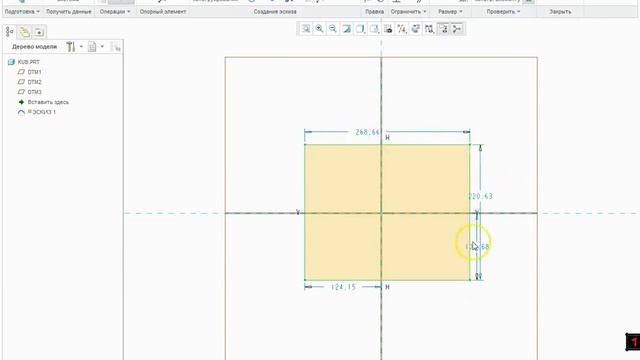640x360 pixels.
Task: Open the display style options icon
Action: [360, 29]
